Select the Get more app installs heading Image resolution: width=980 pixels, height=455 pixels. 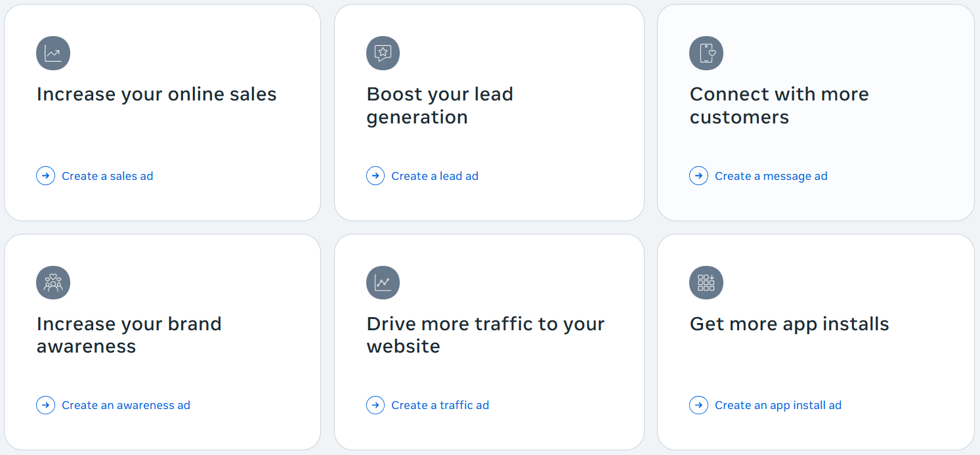click(x=789, y=324)
